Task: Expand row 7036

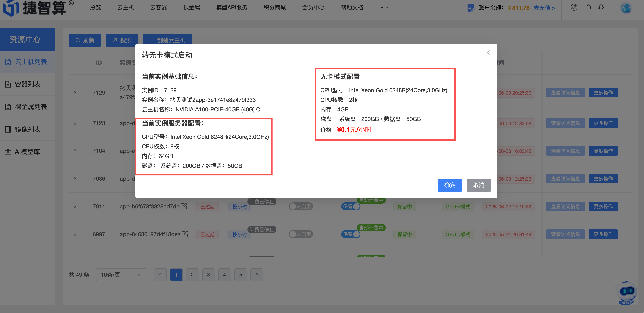Action: click(75, 178)
